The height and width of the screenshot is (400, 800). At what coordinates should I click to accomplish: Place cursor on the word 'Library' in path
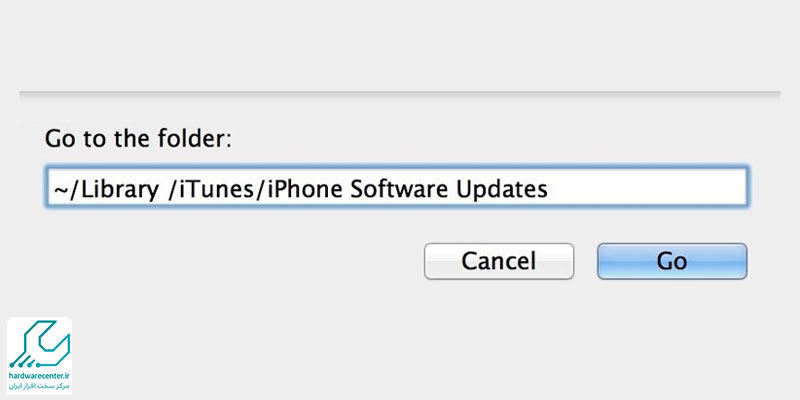pos(120,190)
